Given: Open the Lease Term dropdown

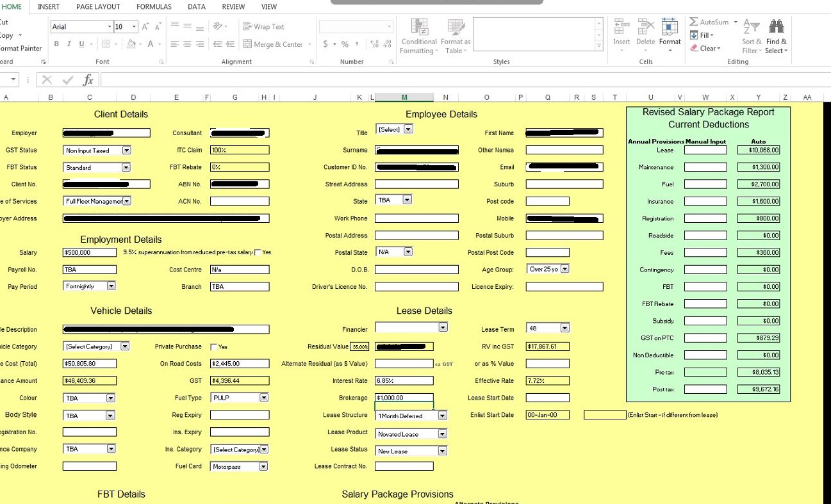Looking at the screenshot, I should point(564,328).
